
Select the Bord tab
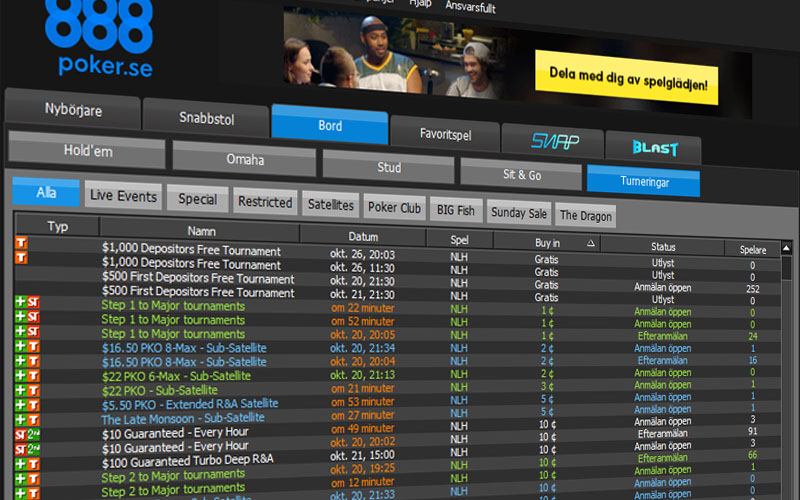point(330,126)
